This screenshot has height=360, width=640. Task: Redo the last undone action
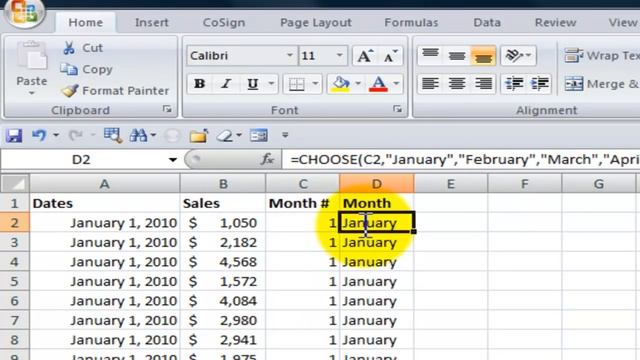[x=76, y=136]
